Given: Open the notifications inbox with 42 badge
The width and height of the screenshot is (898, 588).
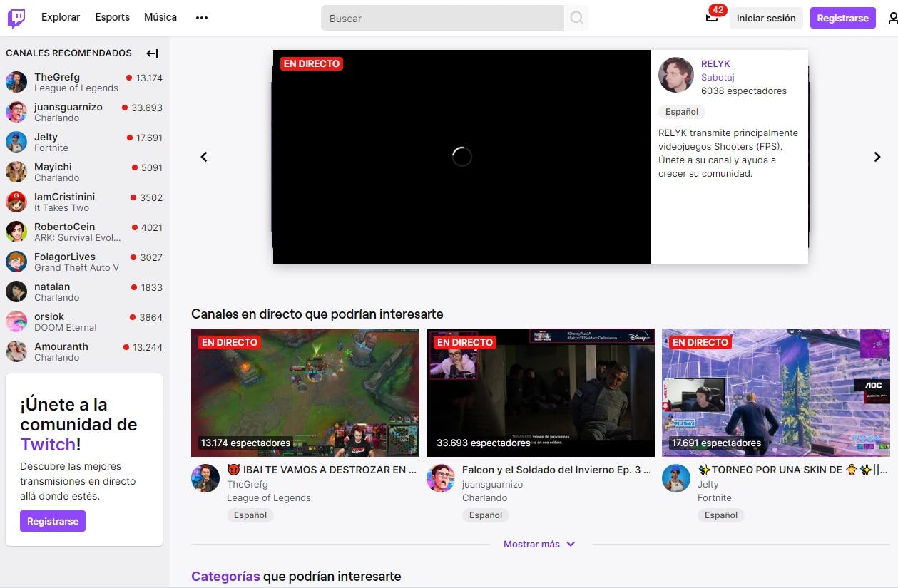Looking at the screenshot, I should click(x=712, y=18).
